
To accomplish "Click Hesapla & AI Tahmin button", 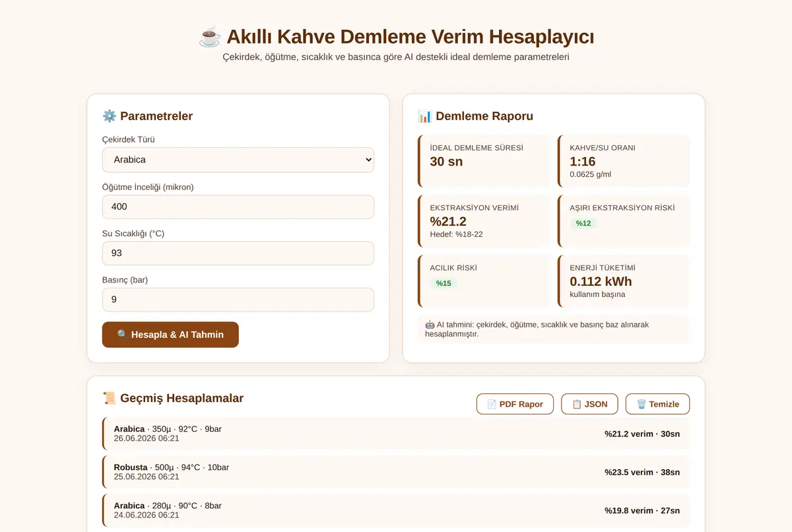I will tap(170, 335).
